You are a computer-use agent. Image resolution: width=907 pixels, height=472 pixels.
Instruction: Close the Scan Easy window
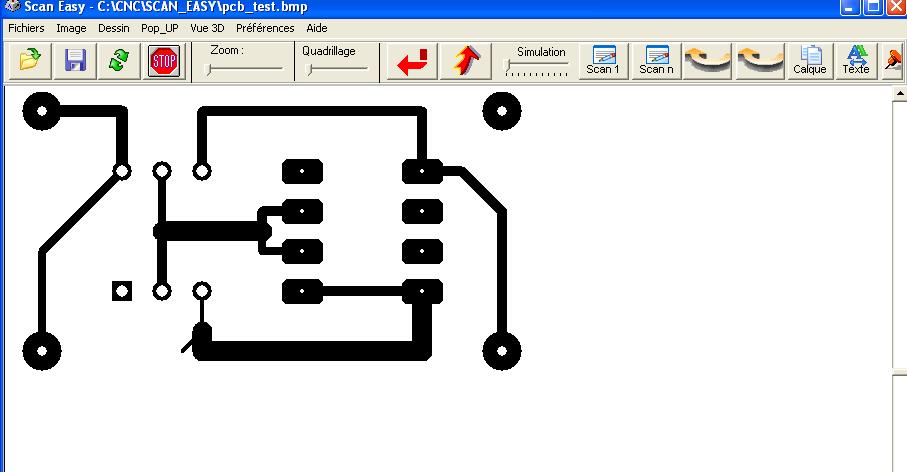tap(896, 7)
